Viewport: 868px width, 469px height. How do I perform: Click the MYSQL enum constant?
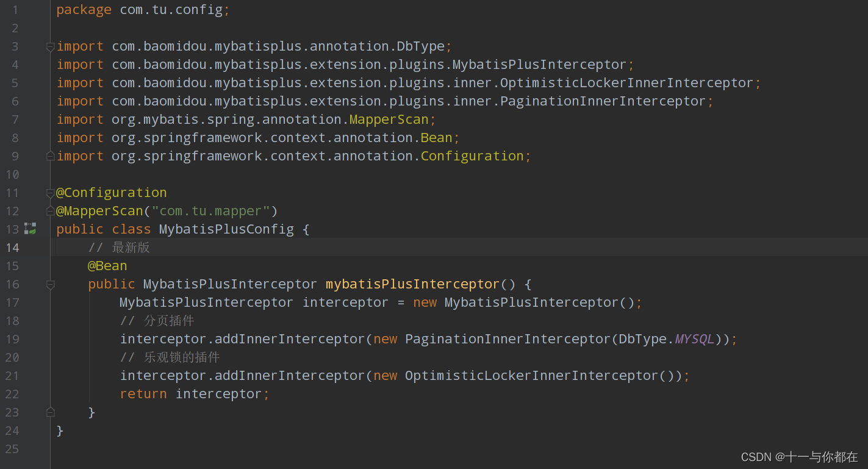click(x=695, y=339)
